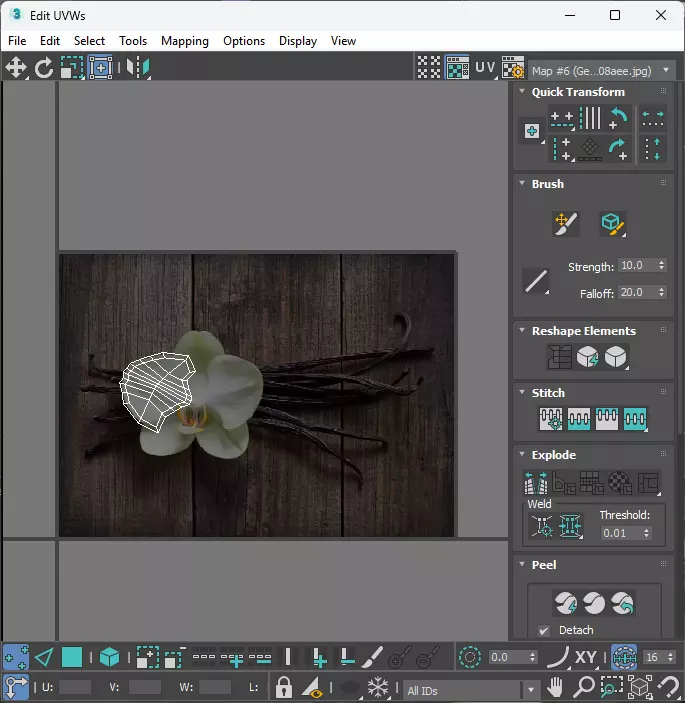Adjust the Strength spinner arrows
The width and height of the screenshot is (685, 703).
tap(661, 265)
